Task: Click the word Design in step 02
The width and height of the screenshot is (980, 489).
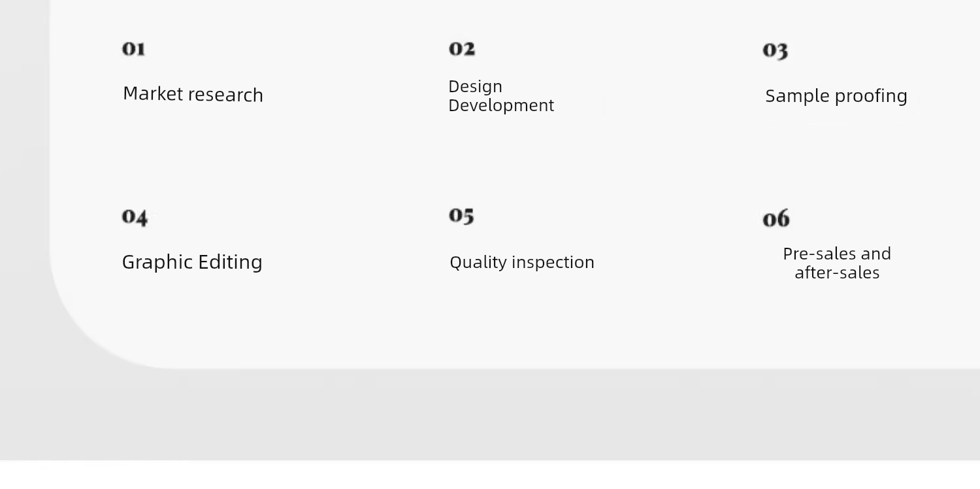Action: (475, 87)
